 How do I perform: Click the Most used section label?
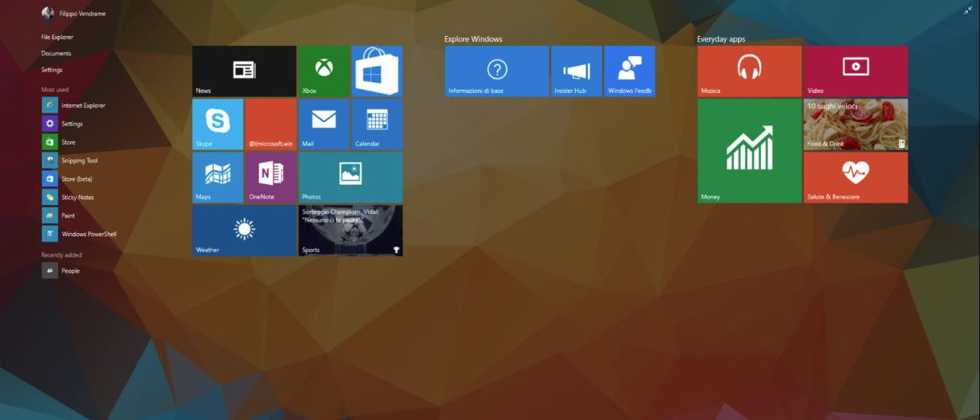[55, 90]
